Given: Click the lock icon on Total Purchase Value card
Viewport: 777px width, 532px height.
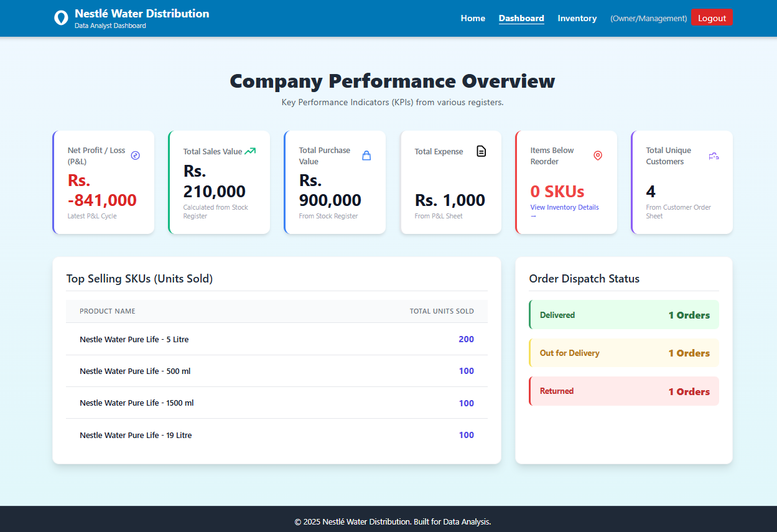Looking at the screenshot, I should tap(366, 156).
